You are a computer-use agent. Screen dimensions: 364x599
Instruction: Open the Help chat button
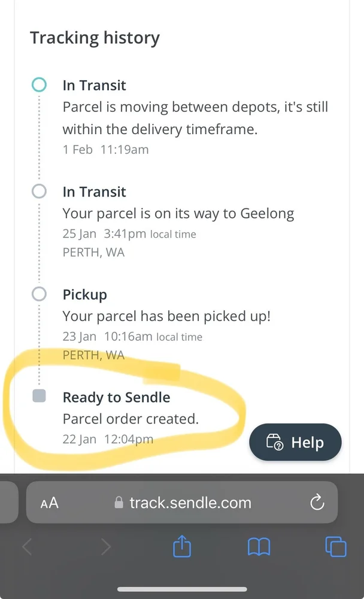click(x=295, y=442)
